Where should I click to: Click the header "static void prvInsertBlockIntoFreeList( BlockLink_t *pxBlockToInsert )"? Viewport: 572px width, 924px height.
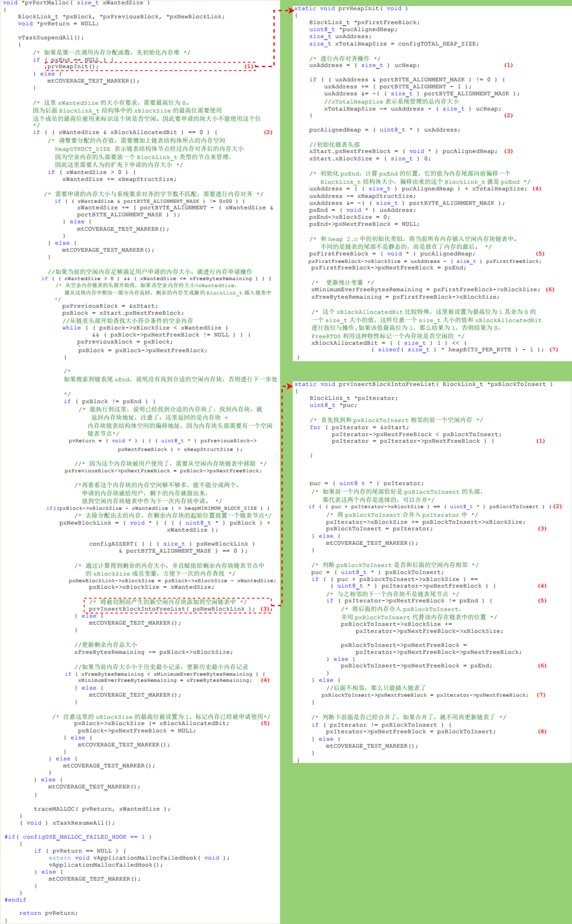coord(423,384)
